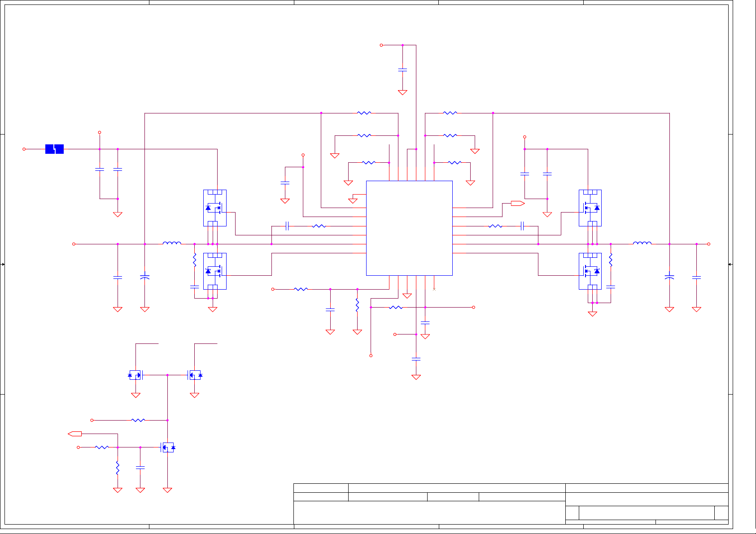Click the terminal circle above upper-right MOSFET capacitors
Viewport: 756px width, 534px height.
tap(524, 137)
